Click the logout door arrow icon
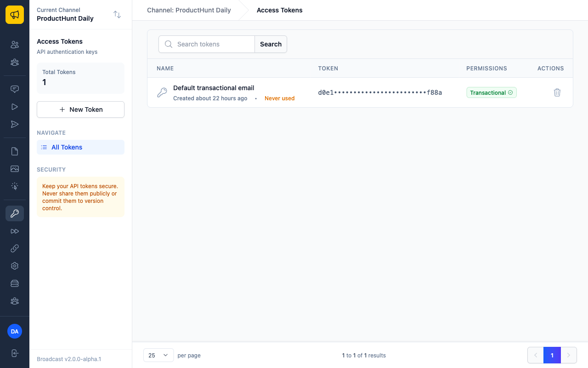588x368 pixels. click(15, 353)
